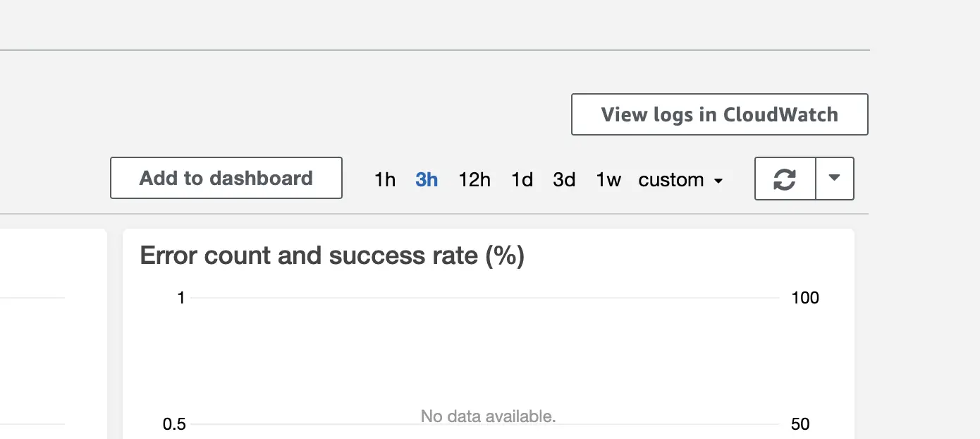
Task: Switch to the 12h time range
Action: pyautogui.click(x=474, y=179)
